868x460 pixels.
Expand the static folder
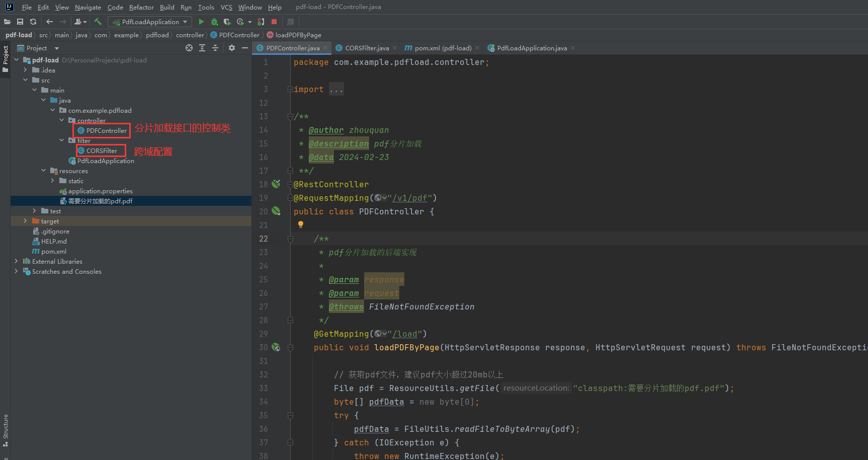click(x=52, y=181)
